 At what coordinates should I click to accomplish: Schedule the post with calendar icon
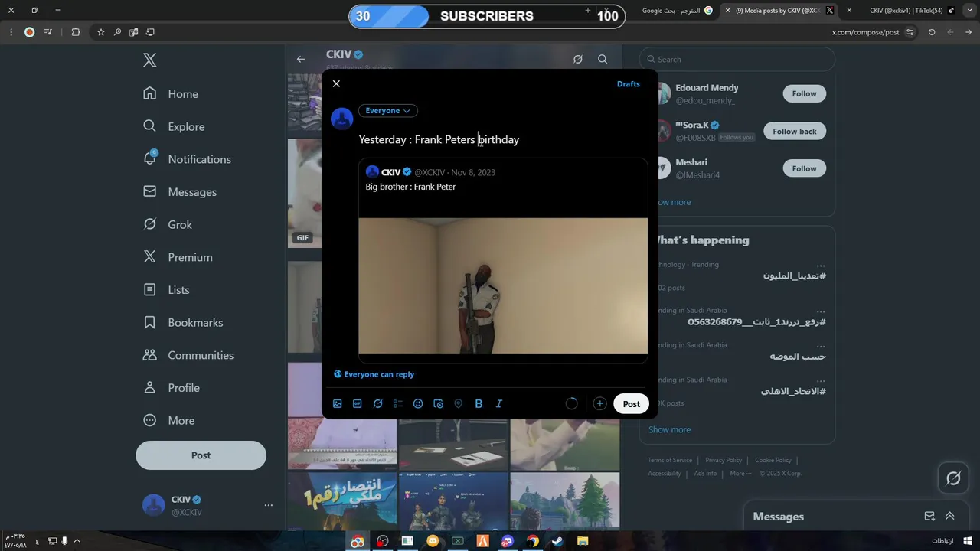[438, 403]
